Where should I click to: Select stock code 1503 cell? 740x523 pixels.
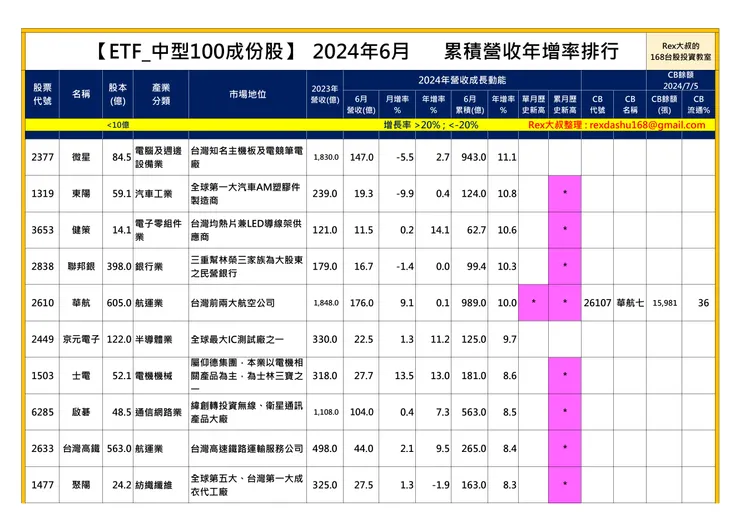point(42,376)
